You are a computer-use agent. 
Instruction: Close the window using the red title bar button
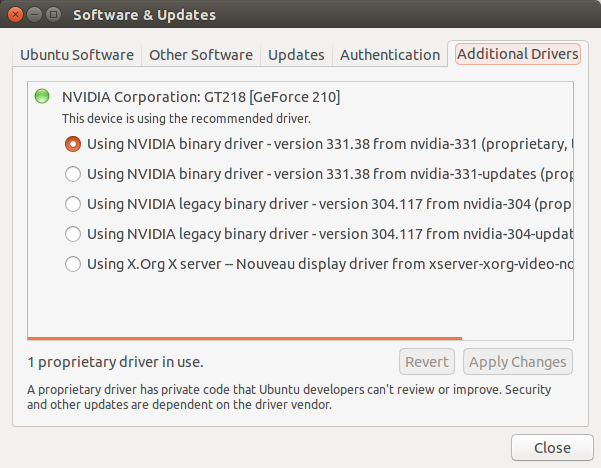coord(13,15)
